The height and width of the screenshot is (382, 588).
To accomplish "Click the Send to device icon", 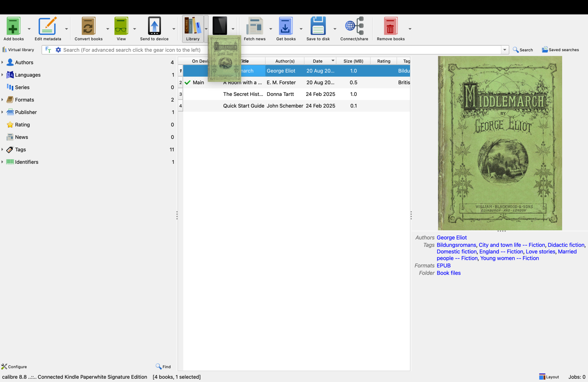I will [154, 26].
